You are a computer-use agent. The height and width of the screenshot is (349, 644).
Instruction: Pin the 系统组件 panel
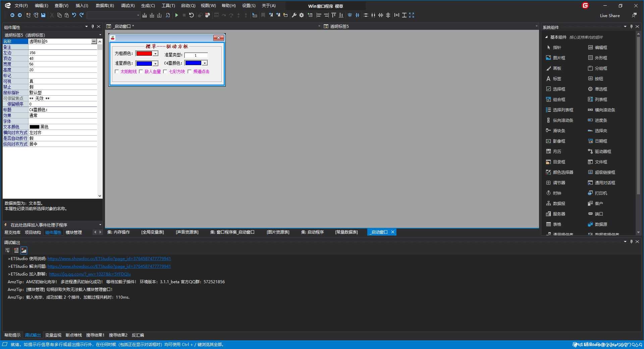coord(631,27)
